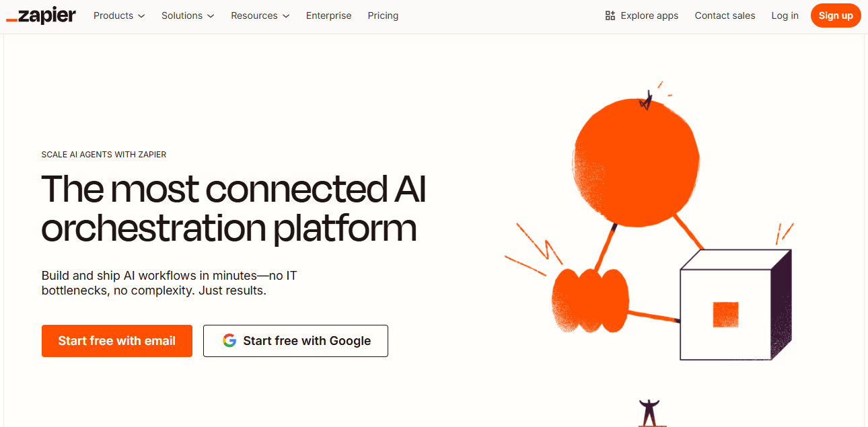Screen dimensions: 868x427
Task: Click the Contact sales link
Action: click(725, 15)
